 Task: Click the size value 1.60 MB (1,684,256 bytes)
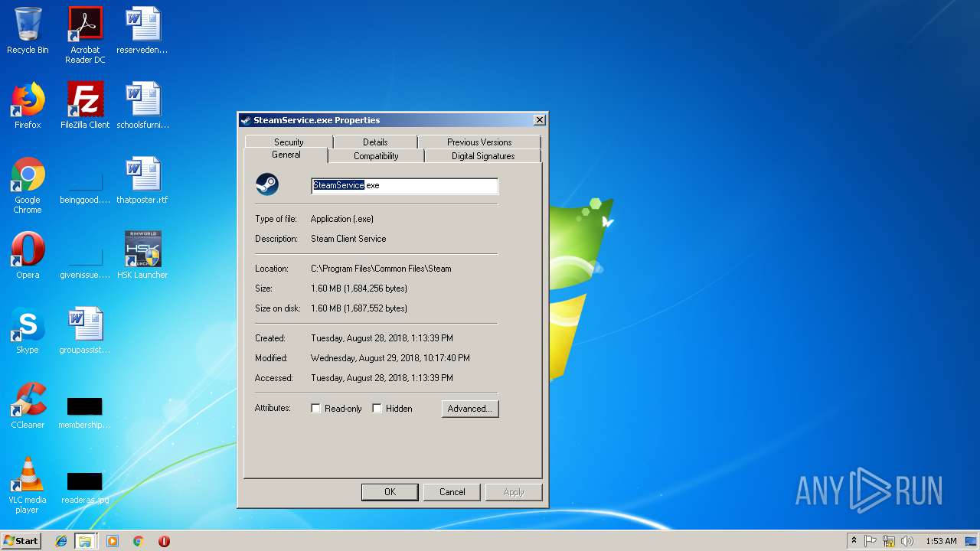click(359, 289)
